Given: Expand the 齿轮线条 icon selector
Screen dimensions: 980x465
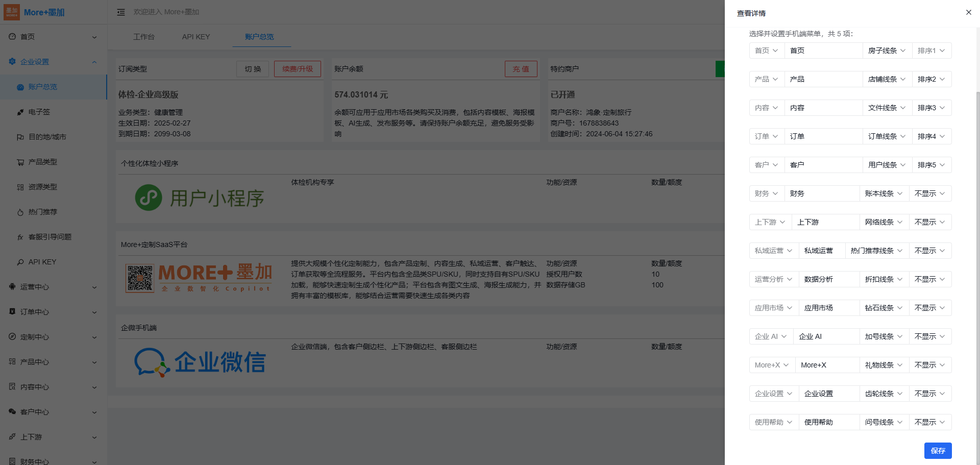Looking at the screenshot, I should [x=884, y=394].
